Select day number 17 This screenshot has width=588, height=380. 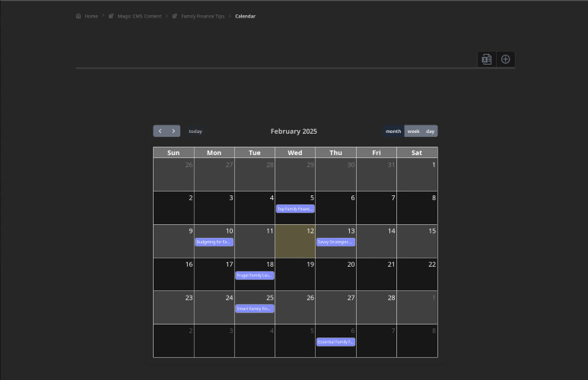(229, 264)
